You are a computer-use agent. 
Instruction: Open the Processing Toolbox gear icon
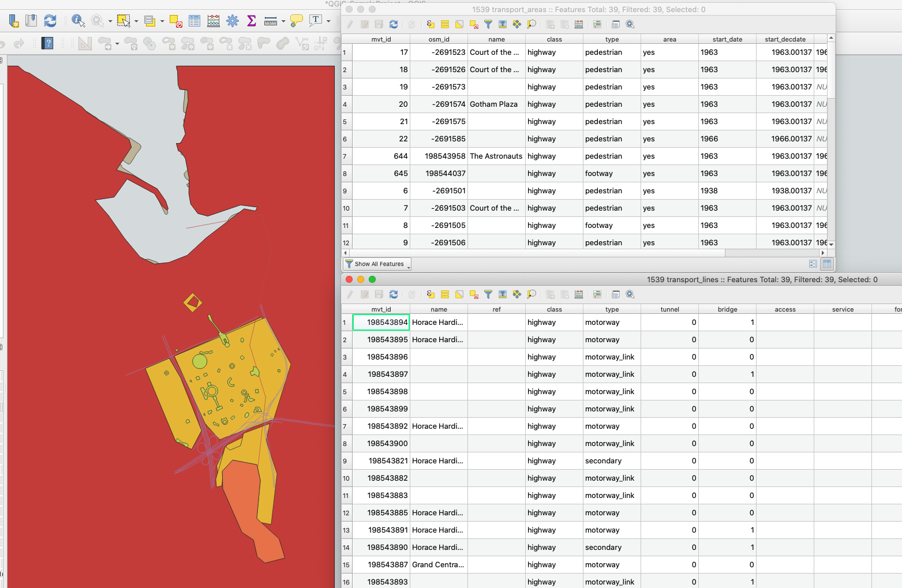[x=233, y=21]
